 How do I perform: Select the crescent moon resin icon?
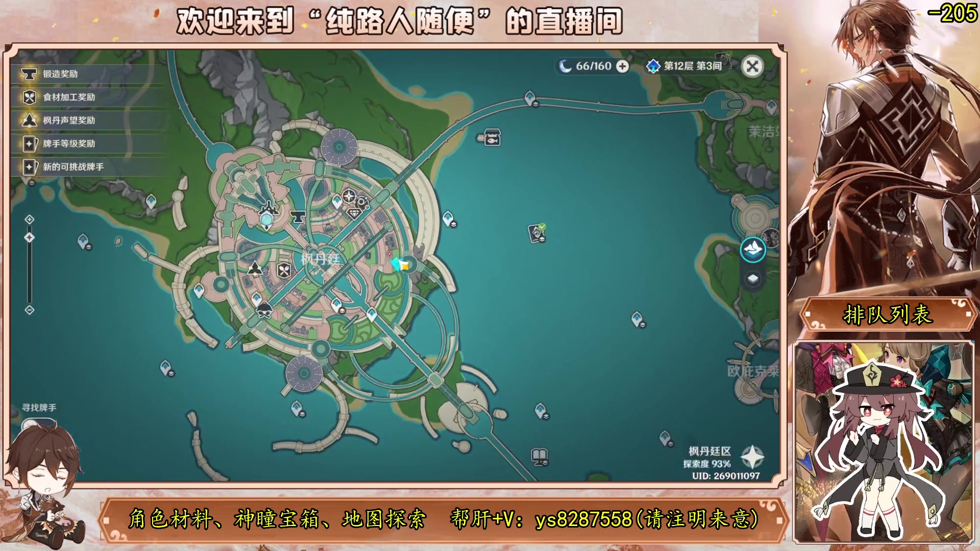[565, 66]
